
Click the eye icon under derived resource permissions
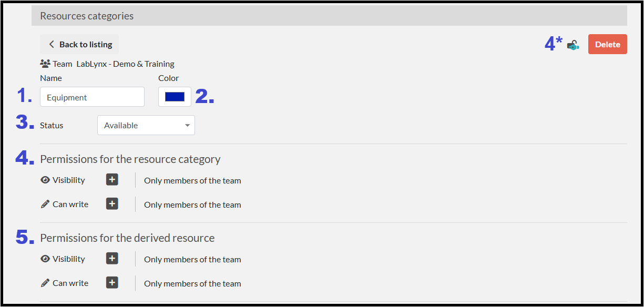[45, 259]
